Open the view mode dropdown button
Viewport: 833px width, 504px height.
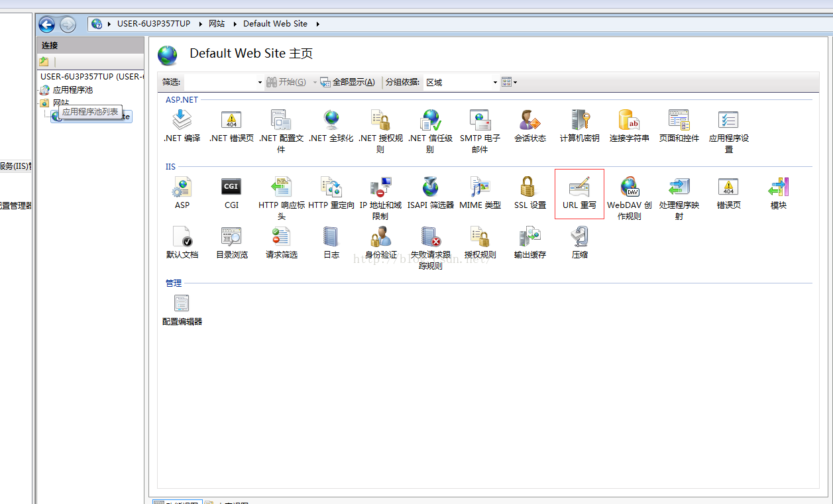coord(509,82)
